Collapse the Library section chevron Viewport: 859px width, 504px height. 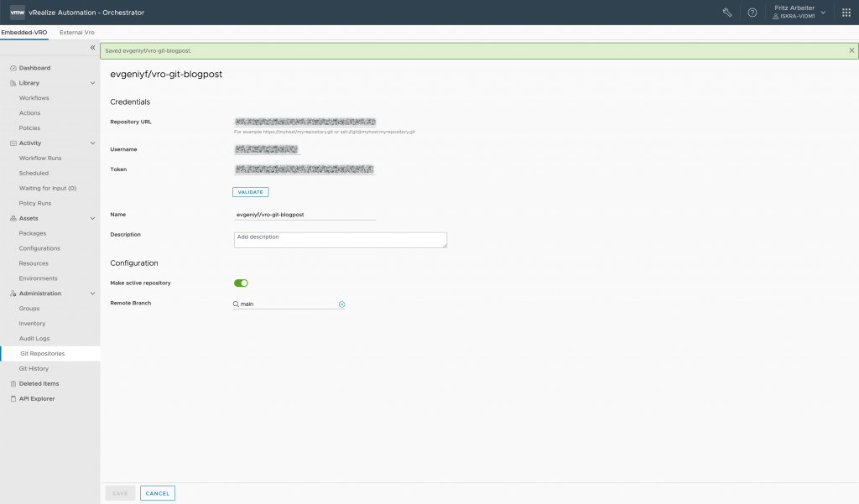(x=92, y=83)
